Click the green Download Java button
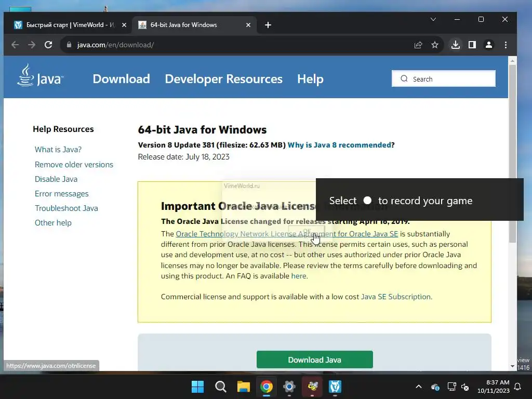532x399 pixels. [x=314, y=360]
